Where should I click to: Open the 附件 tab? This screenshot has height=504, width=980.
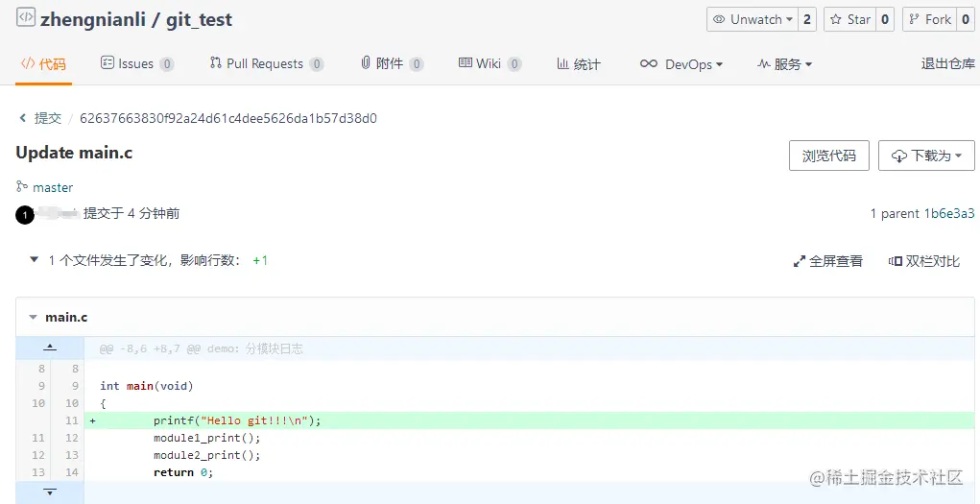point(392,63)
